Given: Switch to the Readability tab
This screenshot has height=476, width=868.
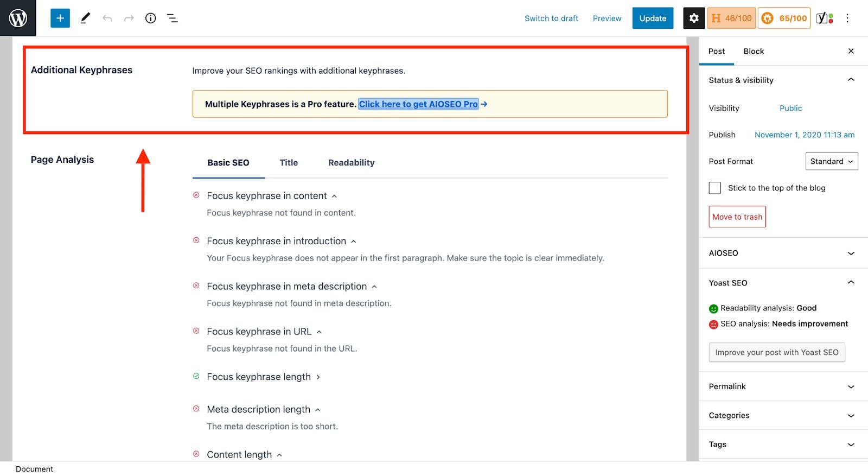Looking at the screenshot, I should pos(350,162).
